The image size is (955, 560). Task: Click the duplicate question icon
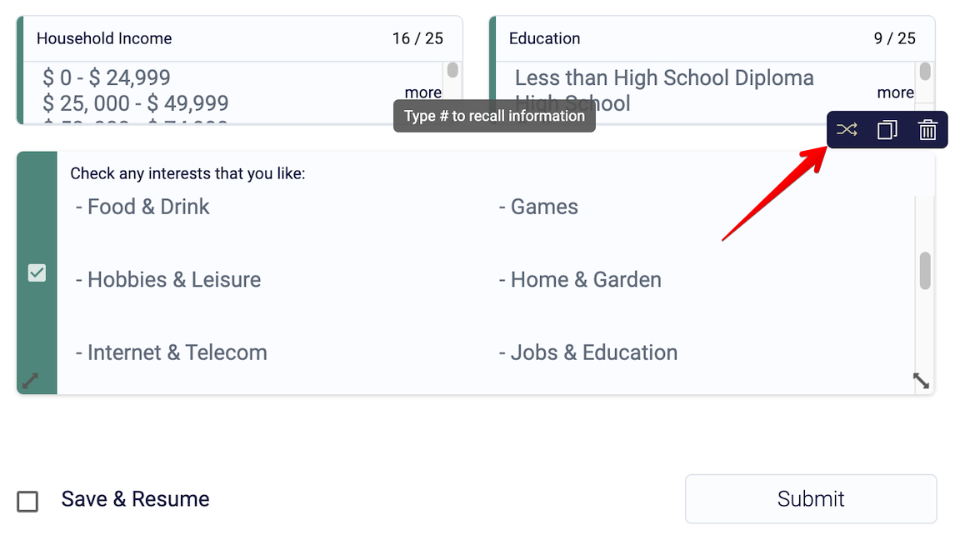887,130
